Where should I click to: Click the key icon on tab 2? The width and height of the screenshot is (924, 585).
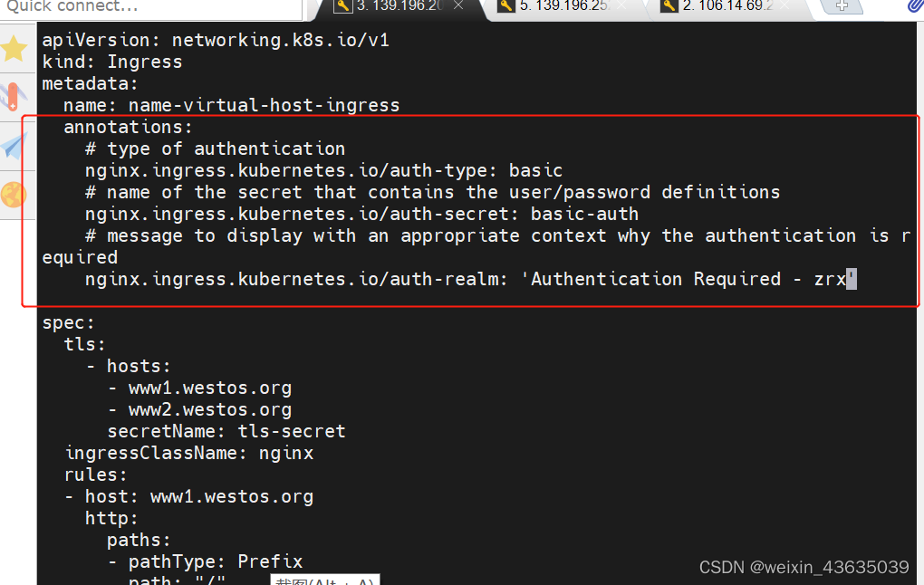[669, 5]
